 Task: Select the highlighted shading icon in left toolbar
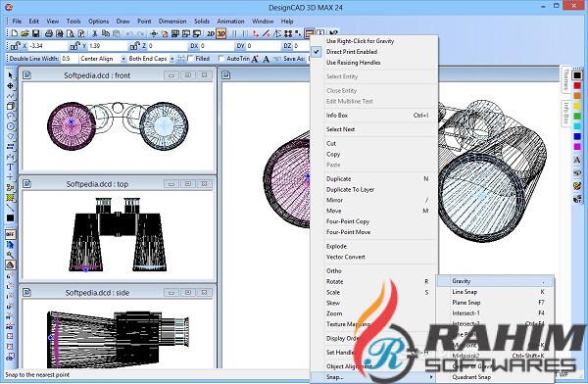tap(11, 264)
